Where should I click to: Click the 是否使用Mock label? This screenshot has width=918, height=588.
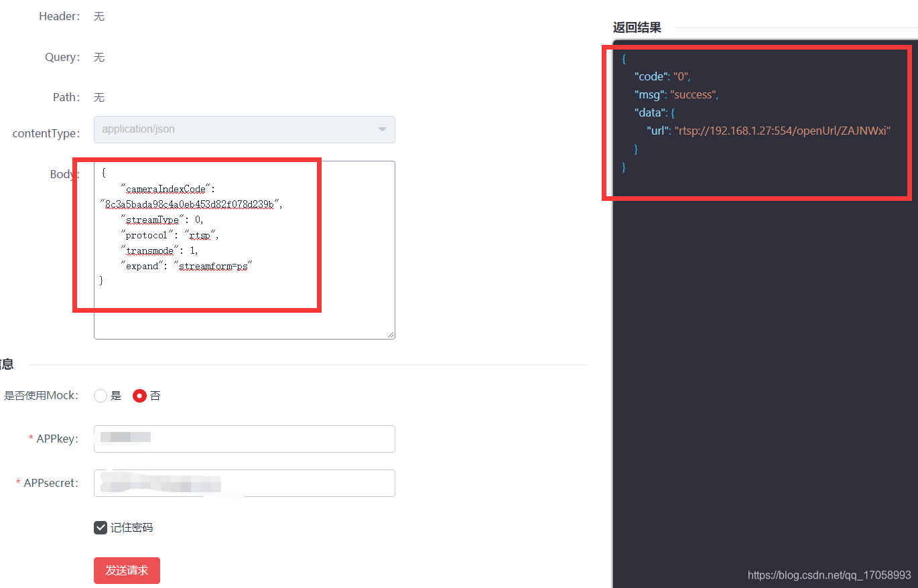click(x=41, y=396)
